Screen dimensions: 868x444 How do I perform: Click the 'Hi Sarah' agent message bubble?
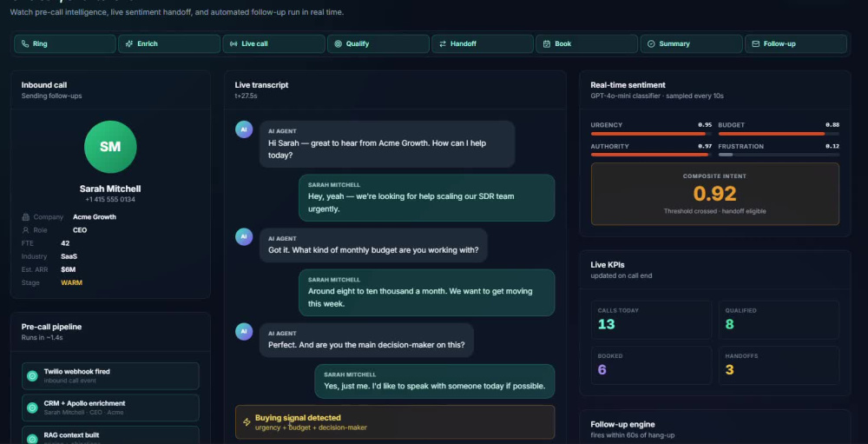pos(387,144)
